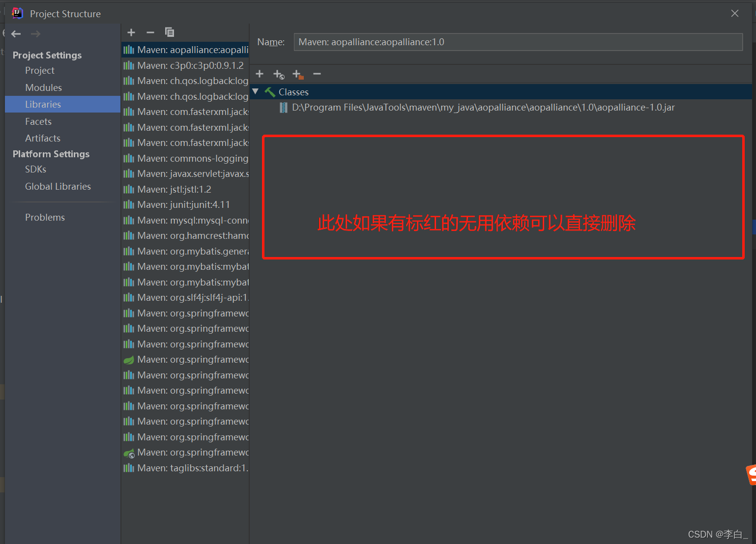The width and height of the screenshot is (756, 544).
Task: Click library icon beside org.hamcrest entry
Action: click(129, 235)
